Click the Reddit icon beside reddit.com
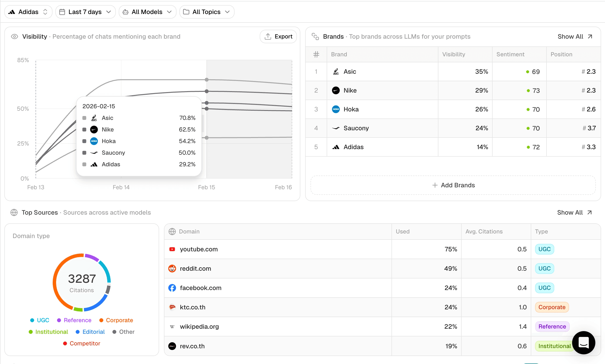 click(172, 269)
